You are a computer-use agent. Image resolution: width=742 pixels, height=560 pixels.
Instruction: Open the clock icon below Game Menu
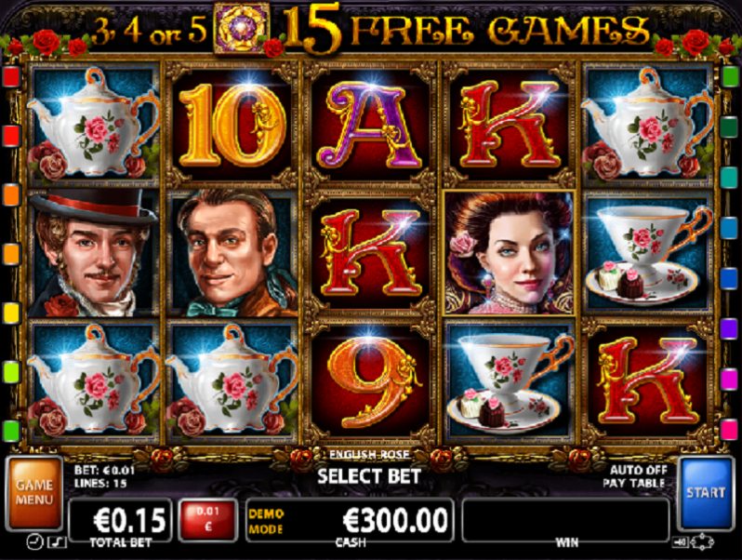tap(34, 542)
